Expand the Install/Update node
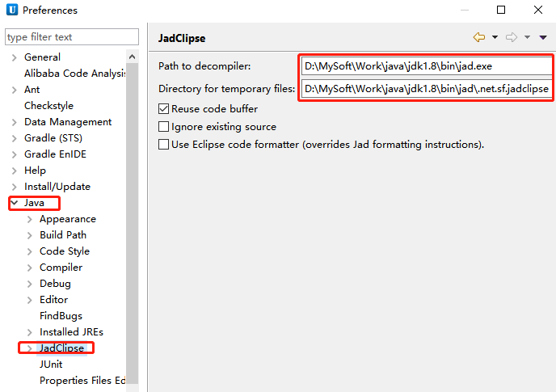 (x=15, y=187)
